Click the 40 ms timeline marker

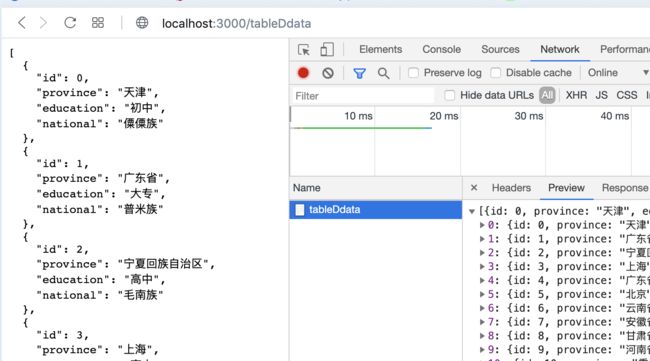[615, 116]
